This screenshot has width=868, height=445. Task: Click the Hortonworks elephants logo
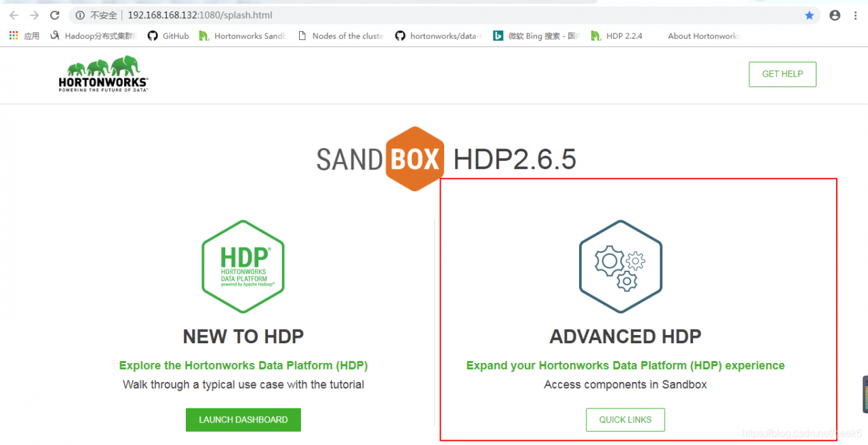pos(103,73)
